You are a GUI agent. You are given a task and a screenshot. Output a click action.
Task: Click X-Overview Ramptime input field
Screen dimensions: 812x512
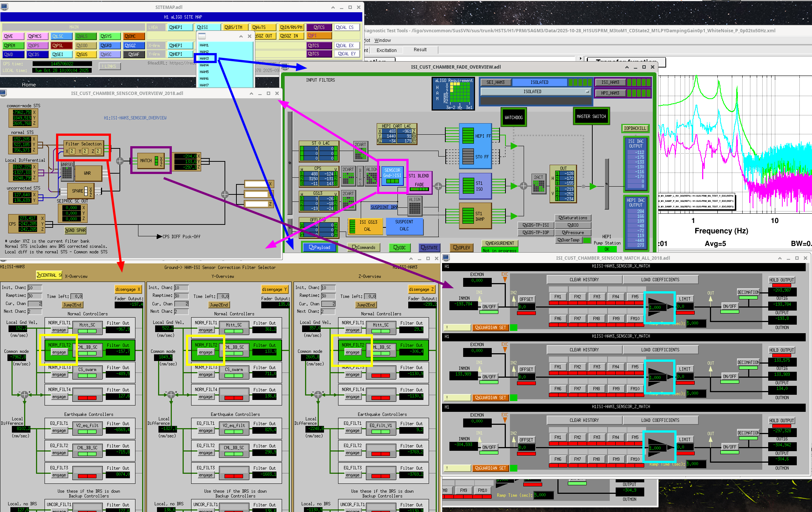point(34,296)
